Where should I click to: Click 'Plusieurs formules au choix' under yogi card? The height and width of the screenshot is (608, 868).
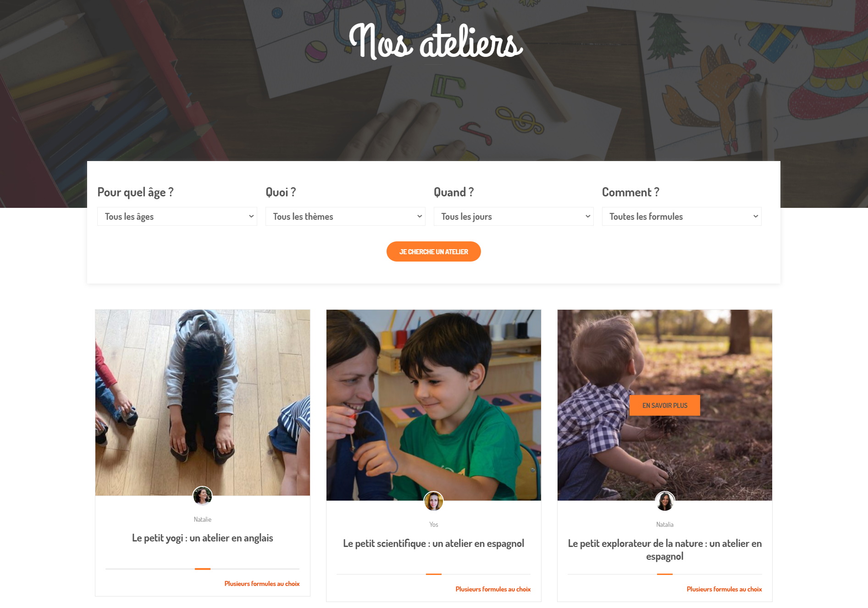(262, 584)
